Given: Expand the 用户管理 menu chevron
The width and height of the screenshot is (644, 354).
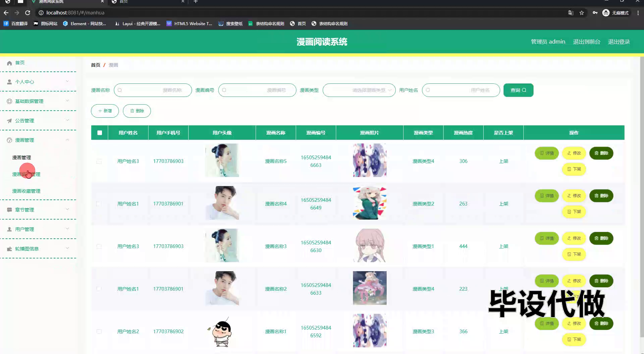Looking at the screenshot, I should pos(67,229).
